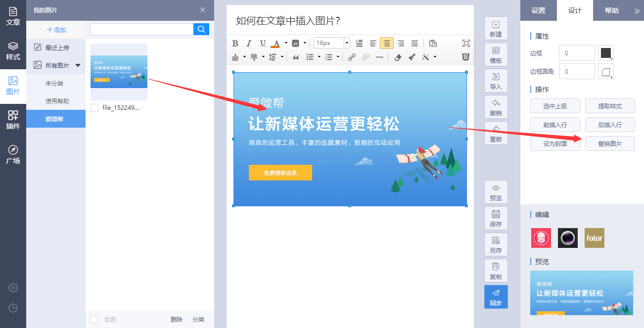This screenshot has height=328, width=644.
Task: Click the italic formatting icon
Action: click(249, 43)
